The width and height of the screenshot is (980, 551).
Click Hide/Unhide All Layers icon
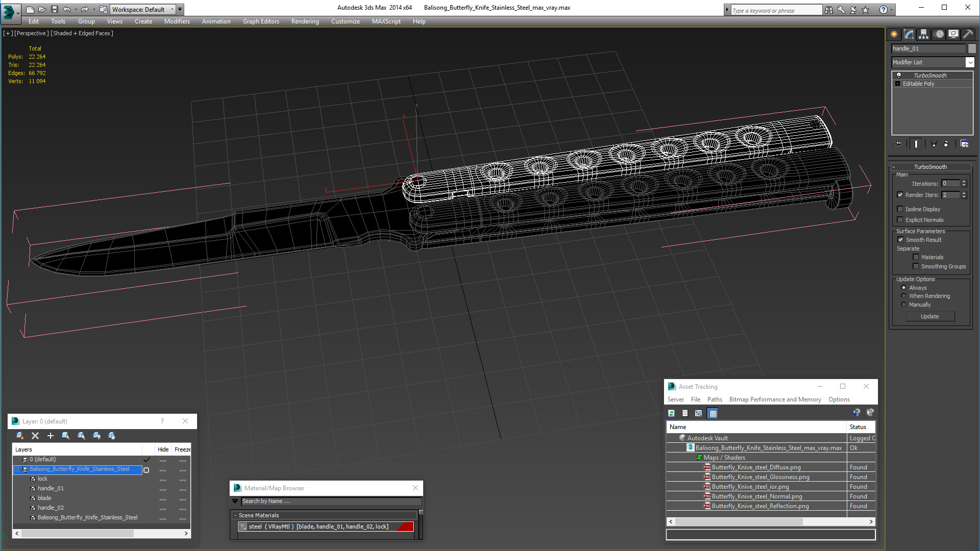96,436
